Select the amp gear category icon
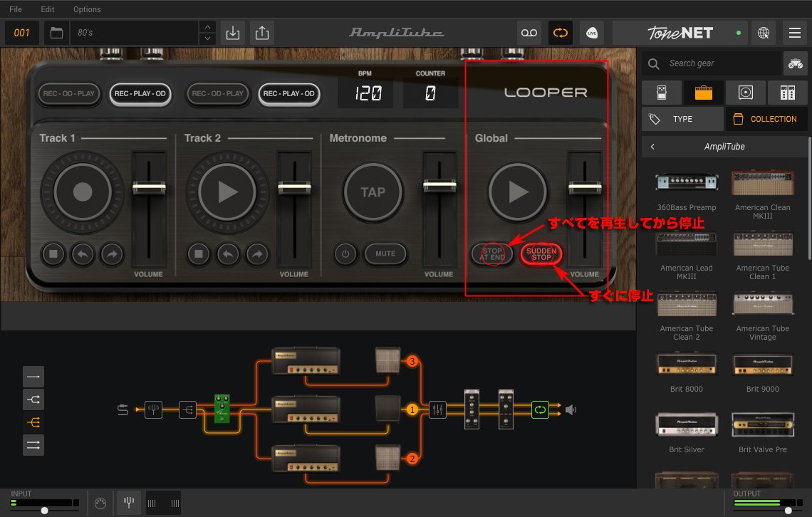This screenshot has height=517, width=812. click(703, 93)
